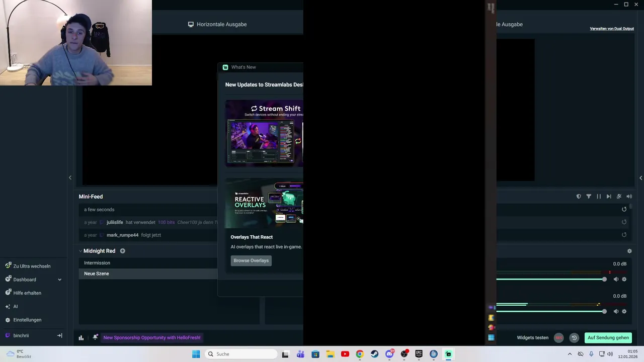Open Epic Games Launcher from taskbar

[419, 354]
